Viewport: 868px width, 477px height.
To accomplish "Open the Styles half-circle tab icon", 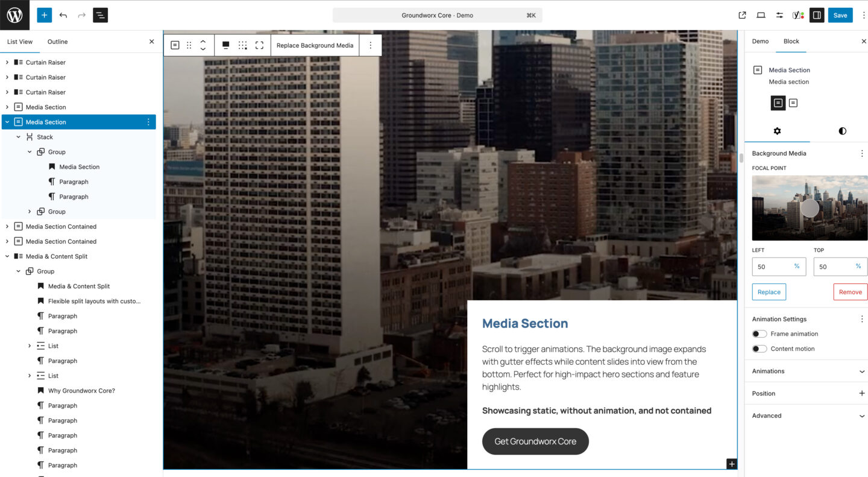I will [842, 131].
